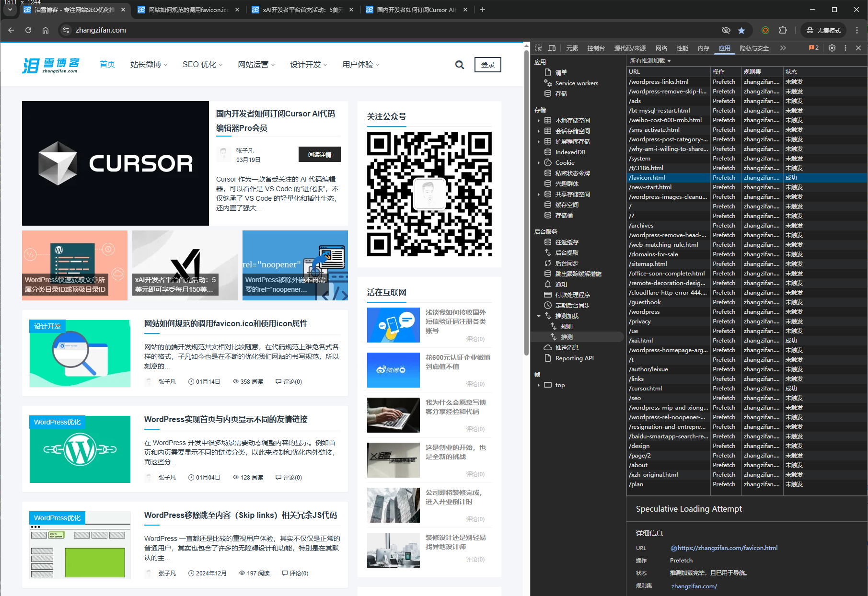Screen dimensions: 868x596
Task: Open the search icon on the blog header
Action: (x=460, y=65)
